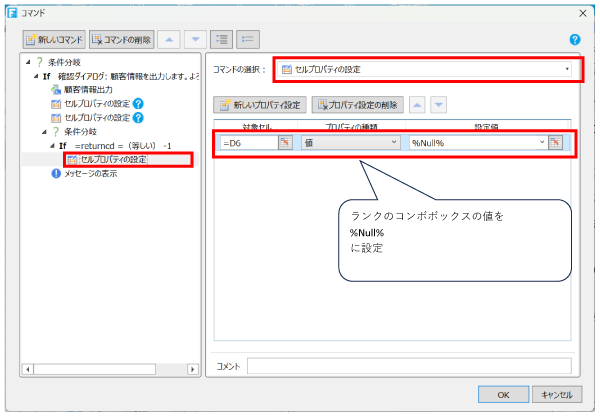Collapse the top 条件分岐 tree node
Image resolution: width=600 pixels, height=416 pixels.
point(28,62)
